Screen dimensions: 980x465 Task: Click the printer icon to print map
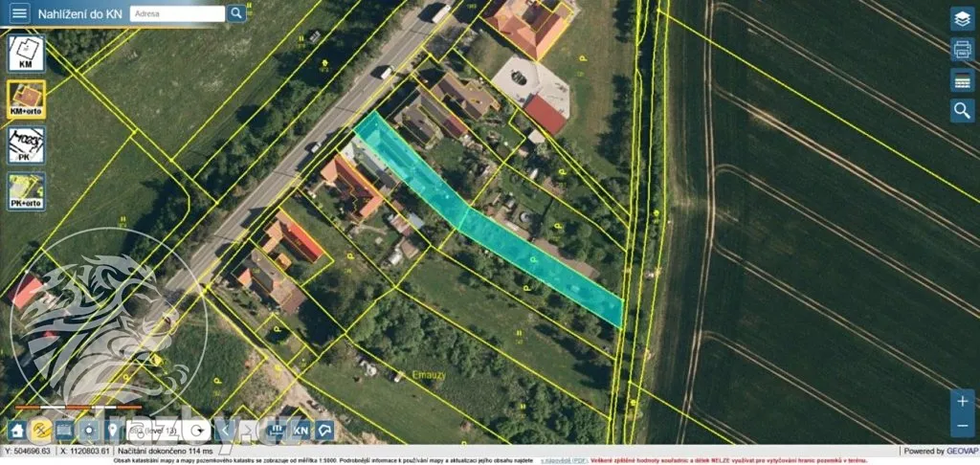coord(962,50)
